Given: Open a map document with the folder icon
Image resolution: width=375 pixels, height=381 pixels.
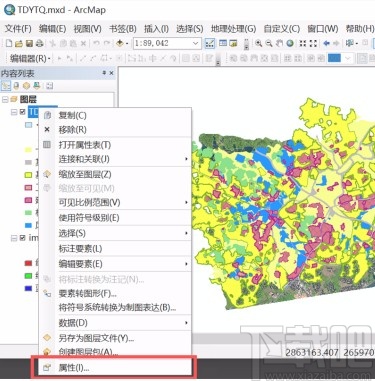Looking at the screenshot, I should [19, 43].
